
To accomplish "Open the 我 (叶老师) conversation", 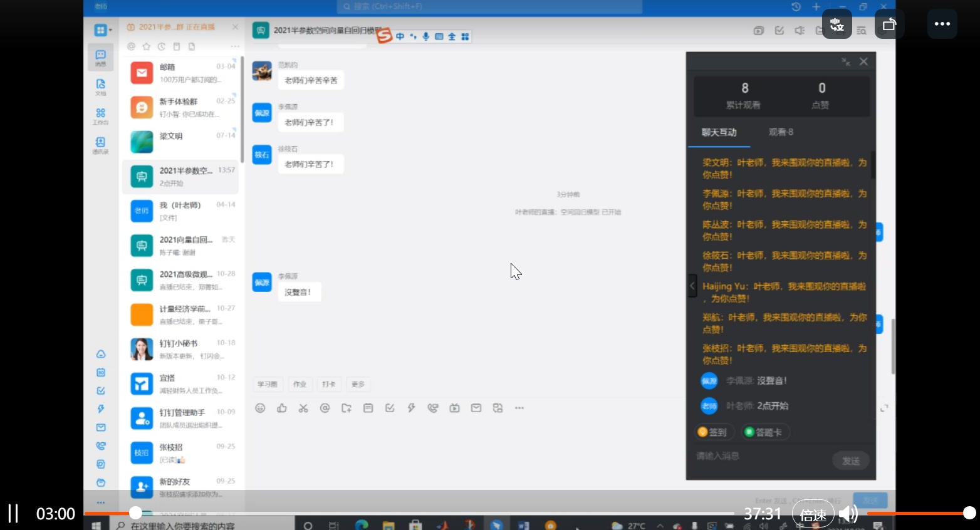I will [x=180, y=211].
